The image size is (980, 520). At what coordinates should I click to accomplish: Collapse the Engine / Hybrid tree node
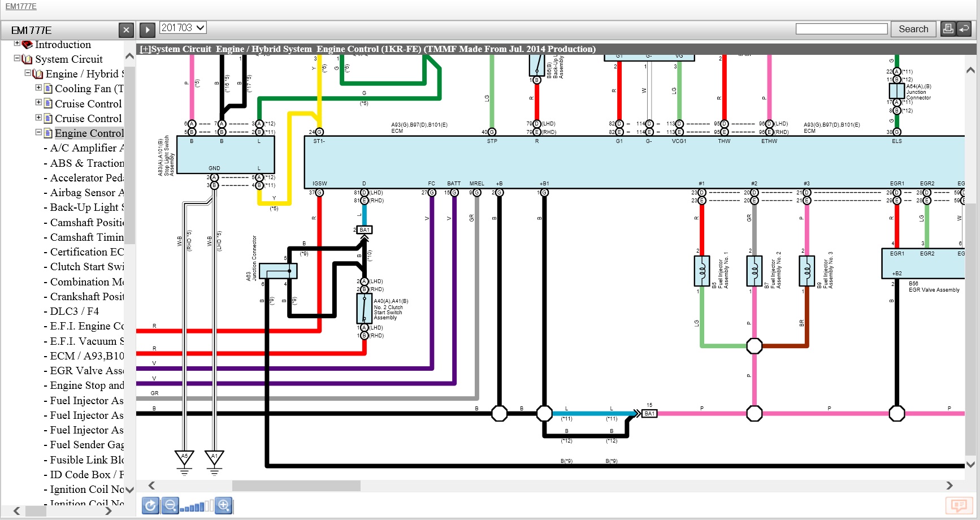coord(28,73)
